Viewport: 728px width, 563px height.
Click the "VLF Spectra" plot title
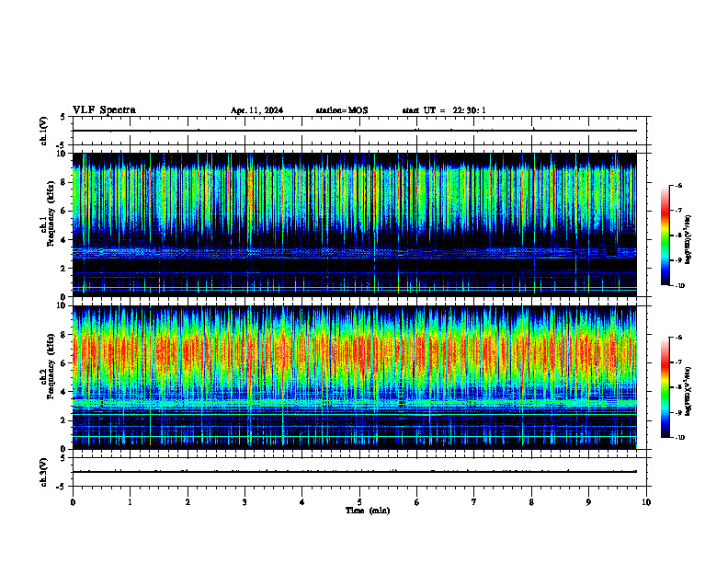tap(104, 110)
